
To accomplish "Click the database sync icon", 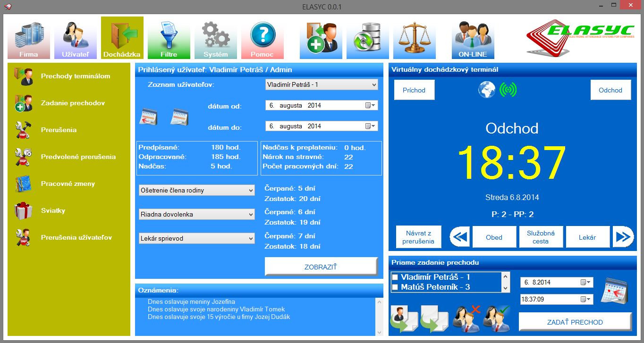I will [x=368, y=38].
